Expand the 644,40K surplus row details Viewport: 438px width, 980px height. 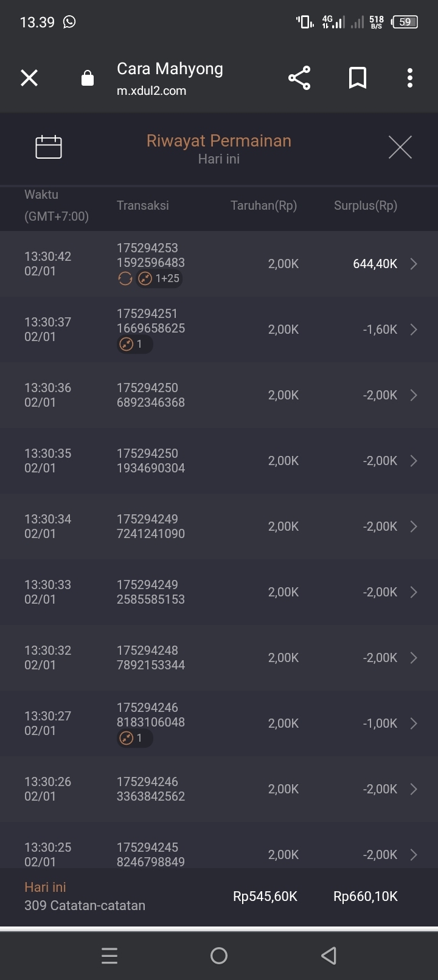point(414,264)
